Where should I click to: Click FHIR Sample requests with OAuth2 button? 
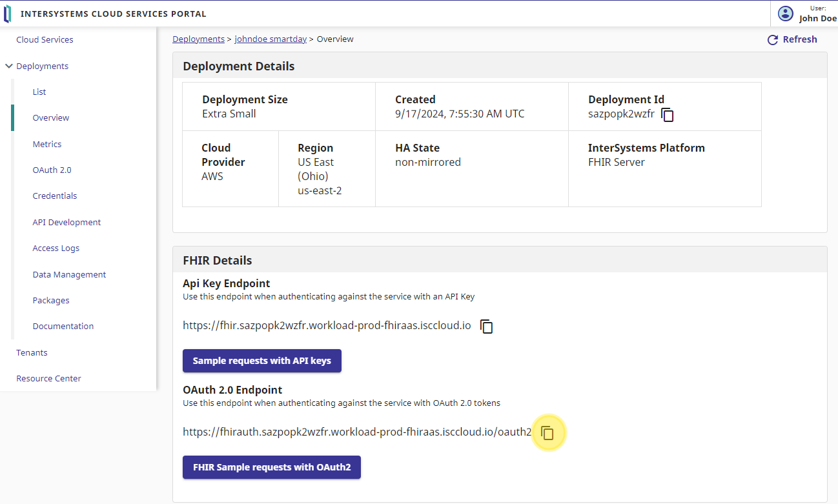272,467
